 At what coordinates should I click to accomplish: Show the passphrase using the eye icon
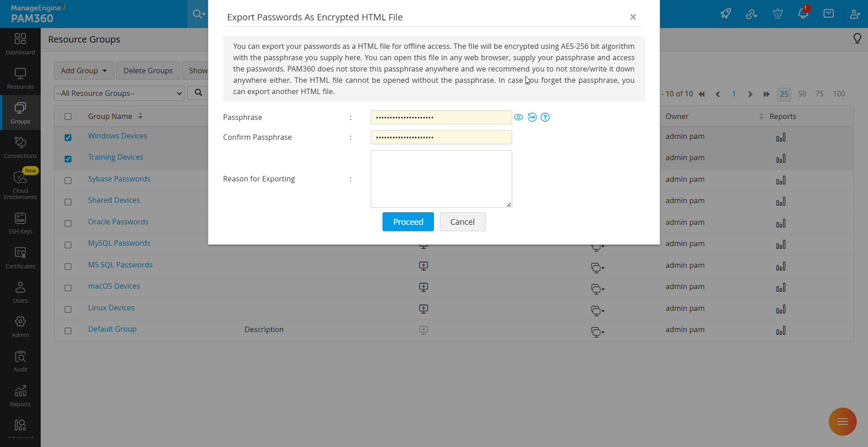coord(518,117)
